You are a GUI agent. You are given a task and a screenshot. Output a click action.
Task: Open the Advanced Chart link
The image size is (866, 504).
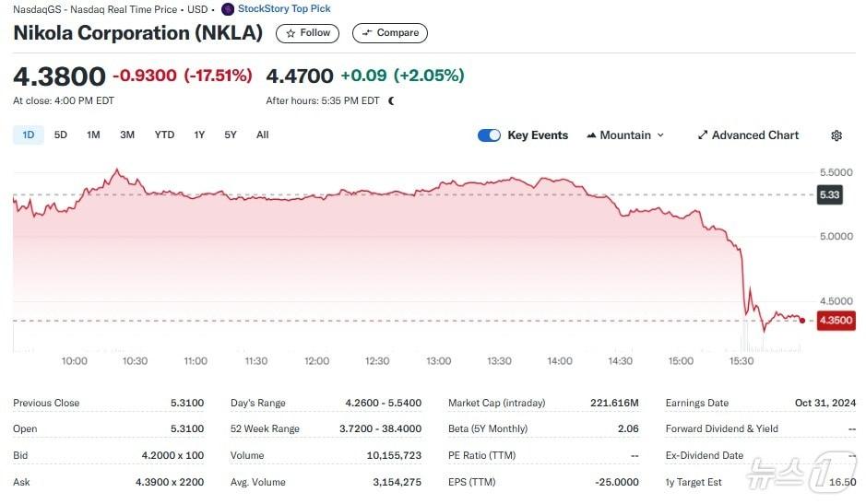tap(755, 135)
